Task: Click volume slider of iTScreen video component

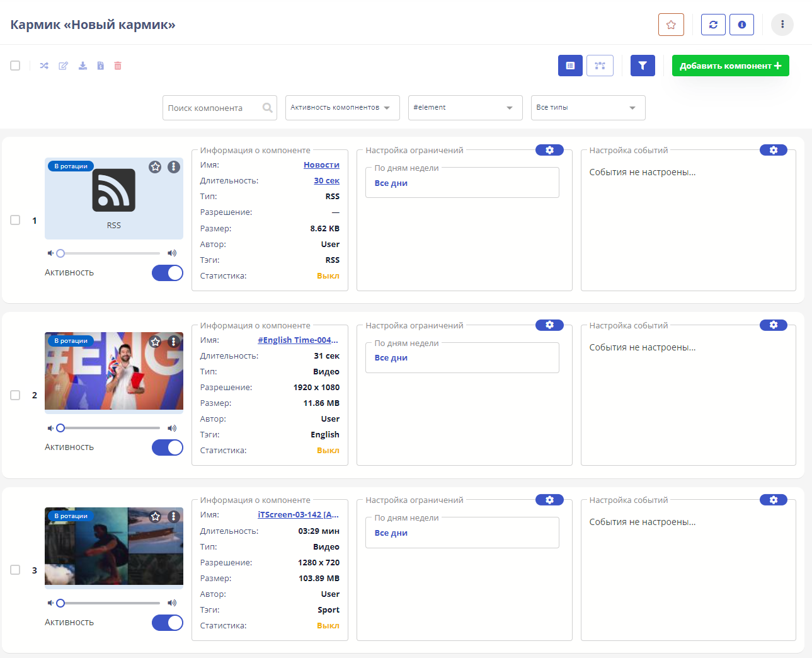Action: (x=110, y=603)
